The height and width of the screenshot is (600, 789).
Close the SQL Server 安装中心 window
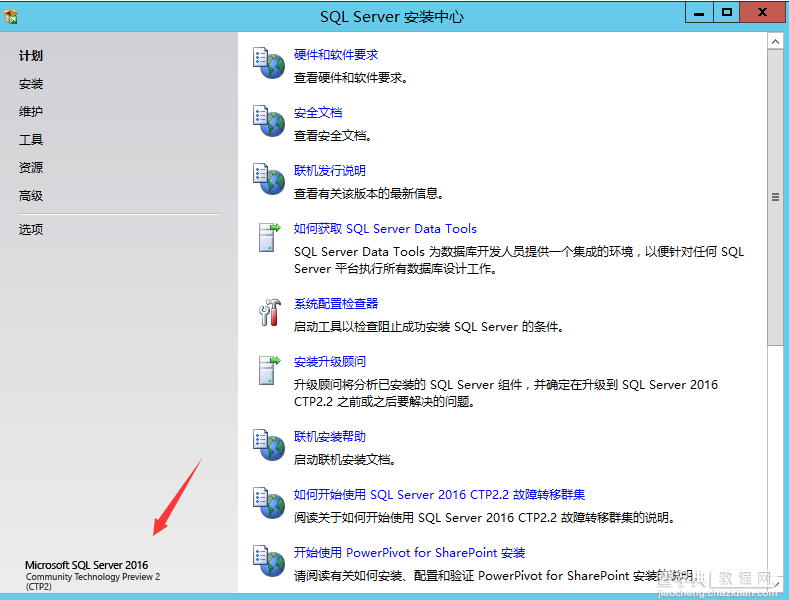pyautogui.click(x=762, y=13)
